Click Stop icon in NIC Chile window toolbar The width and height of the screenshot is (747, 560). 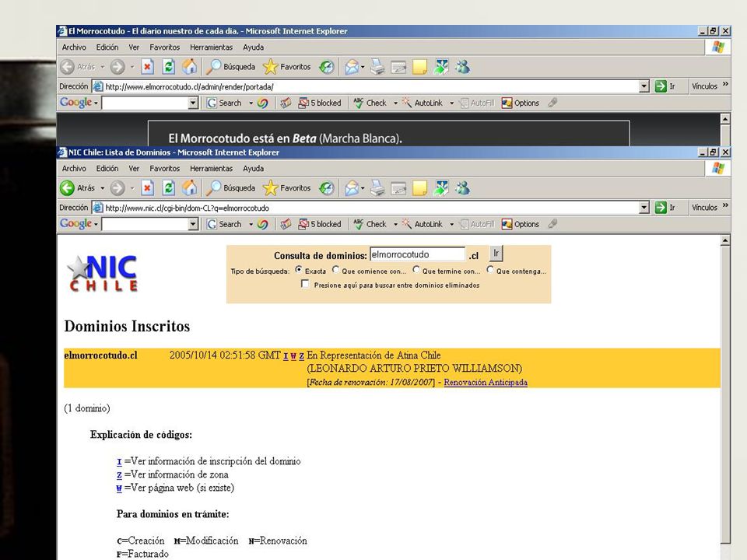148,188
